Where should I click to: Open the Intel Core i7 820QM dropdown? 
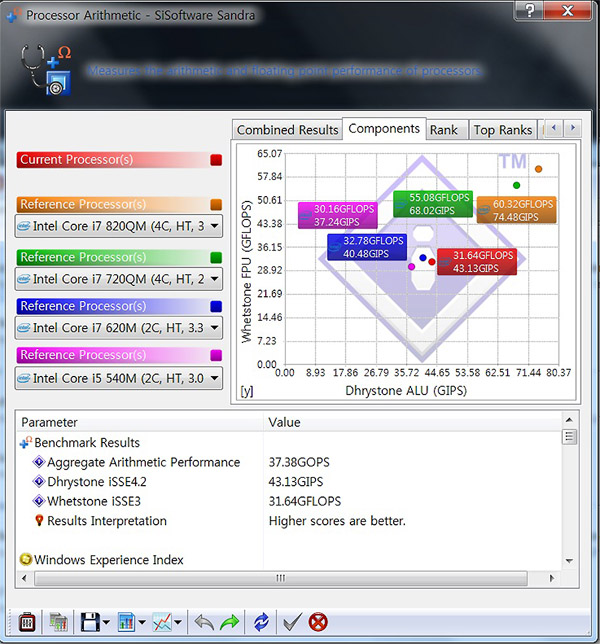click(119, 226)
